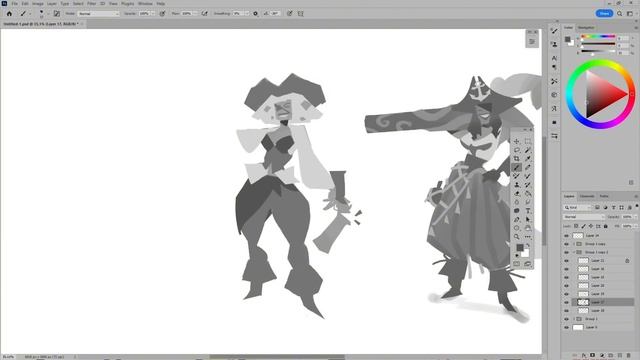Screen dimensions: 640x360
Task: Hide the currently selected highlighted layer
Action: 566,302
